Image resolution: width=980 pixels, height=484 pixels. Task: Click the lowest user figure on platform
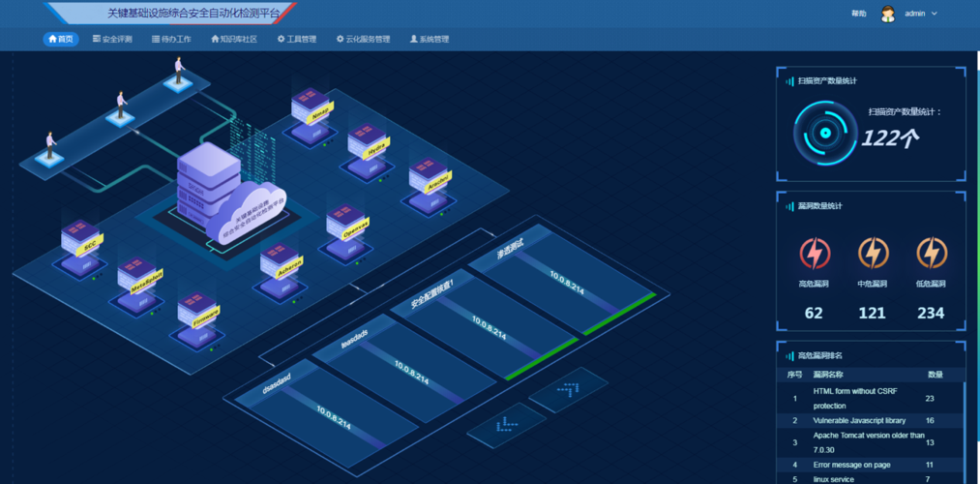(x=49, y=150)
